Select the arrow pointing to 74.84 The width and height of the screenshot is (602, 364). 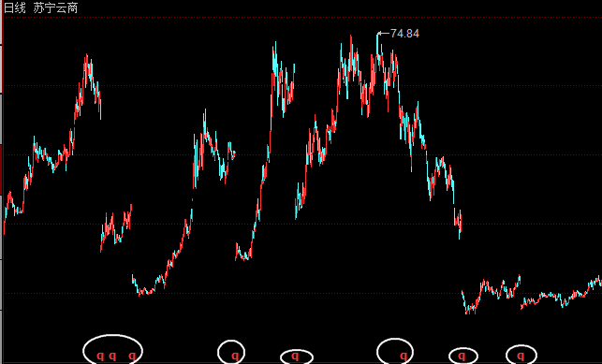[384, 34]
